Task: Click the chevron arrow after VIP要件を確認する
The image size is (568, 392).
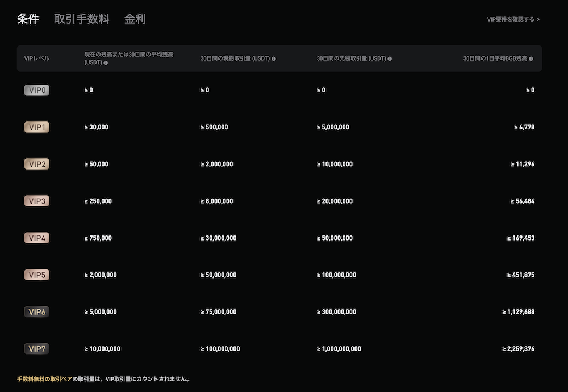Action: click(x=538, y=19)
